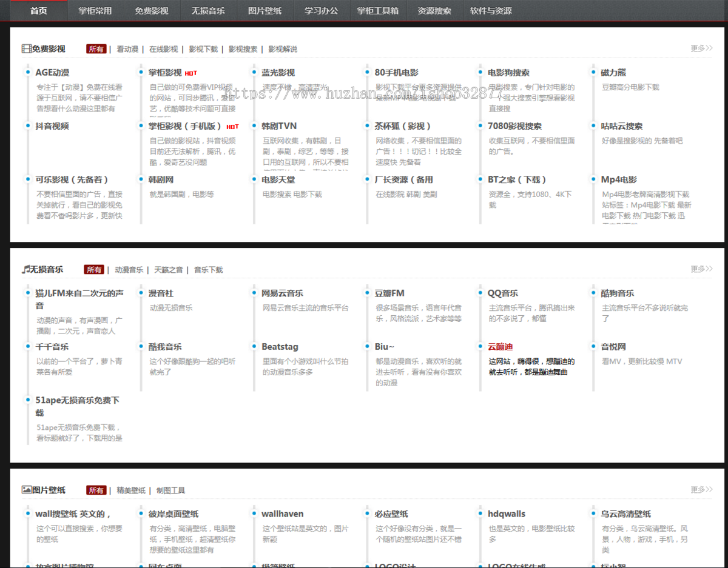The height and width of the screenshot is (568, 728).
Task: Open the red 云蹦迪 link
Action: click(500, 347)
